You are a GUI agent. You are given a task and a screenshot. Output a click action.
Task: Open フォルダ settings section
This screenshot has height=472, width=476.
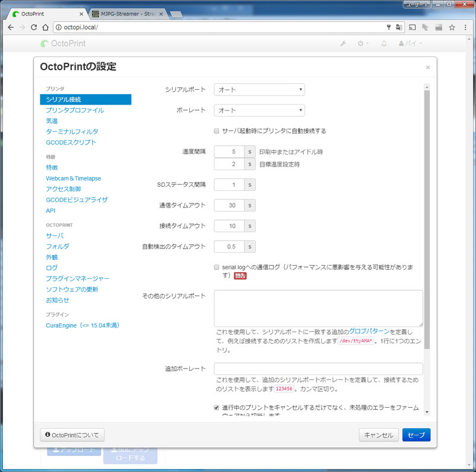coord(57,246)
